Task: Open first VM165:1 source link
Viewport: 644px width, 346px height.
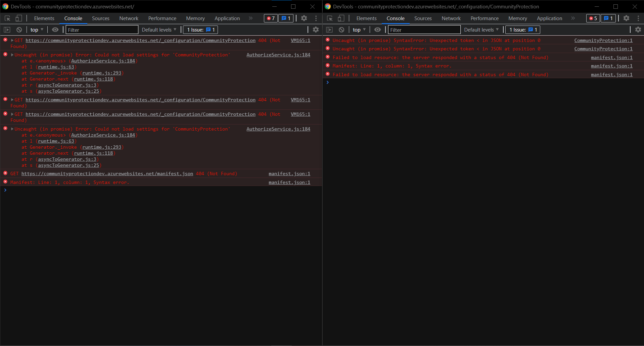Action: (x=301, y=40)
